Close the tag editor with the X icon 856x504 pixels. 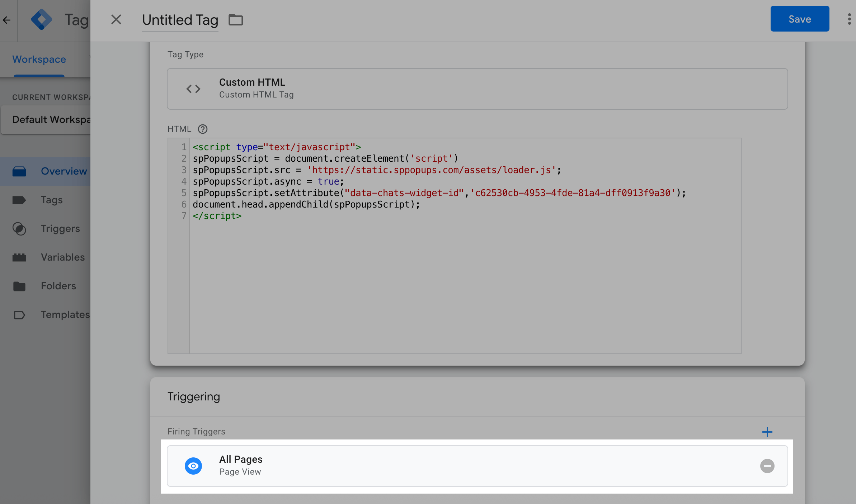pyautogui.click(x=116, y=19)
